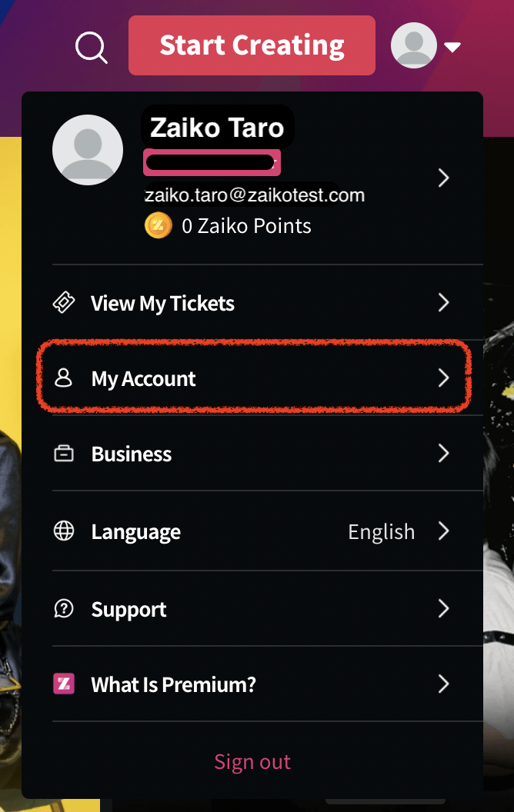Click the briefcase icon beside Business
Image resolution: width=514 pixels, height=812 pixels.
coord(64,454)
